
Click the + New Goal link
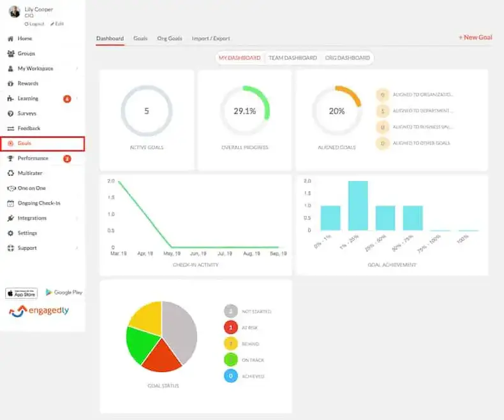(475, 38)
